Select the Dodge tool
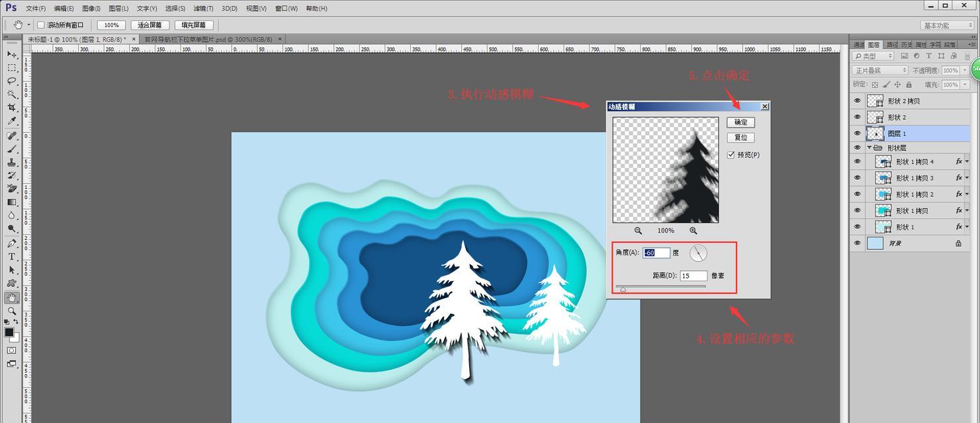Screen dimensions: 980x423 pos(11,229)
